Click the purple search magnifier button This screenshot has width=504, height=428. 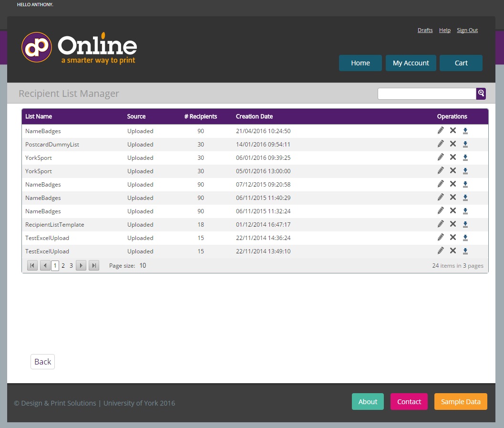(481, 94)
